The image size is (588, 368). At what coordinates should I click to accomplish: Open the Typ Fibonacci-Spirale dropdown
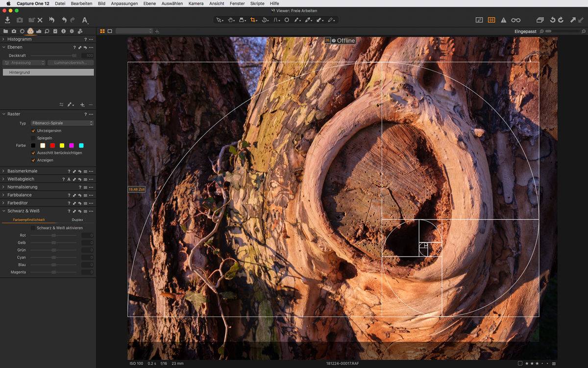pyautogui.click(x=62, y=123)
